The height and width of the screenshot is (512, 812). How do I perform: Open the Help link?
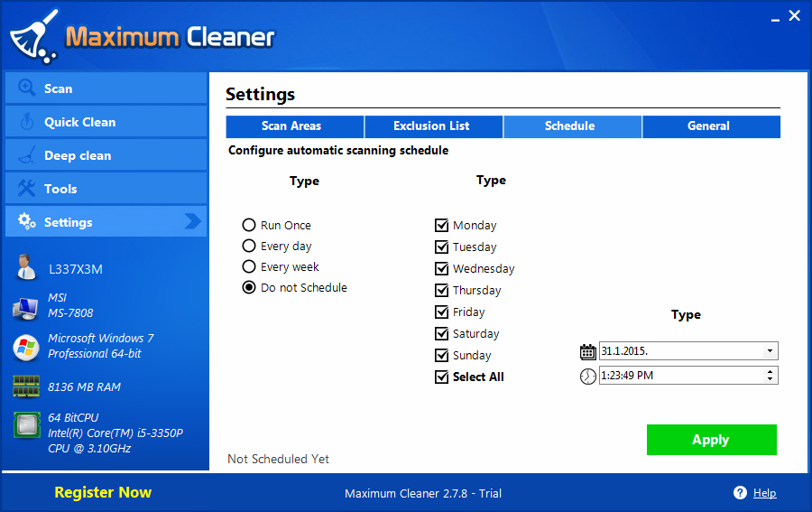click(x=764, y=493)
